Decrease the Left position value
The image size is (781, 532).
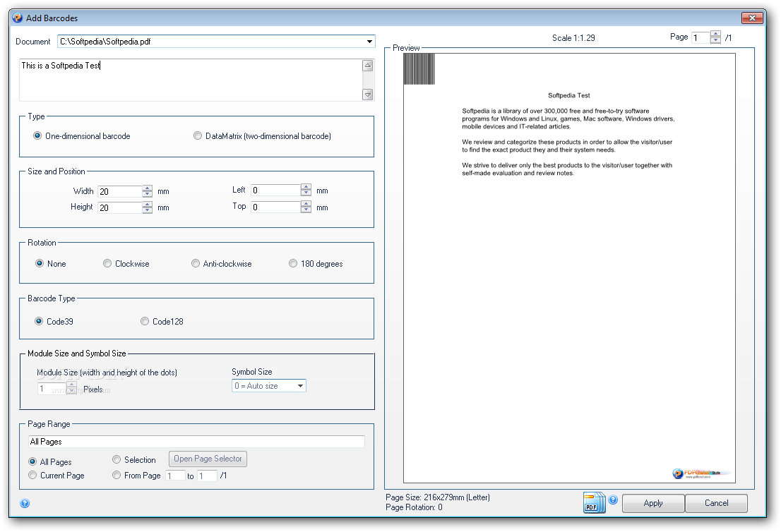click(306, 193)
